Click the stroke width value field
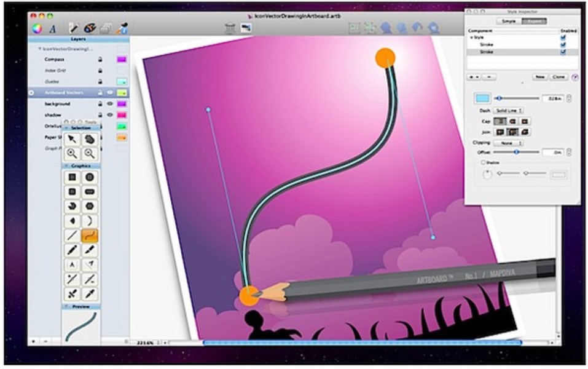The image size is (588, 369). (553, 98)
